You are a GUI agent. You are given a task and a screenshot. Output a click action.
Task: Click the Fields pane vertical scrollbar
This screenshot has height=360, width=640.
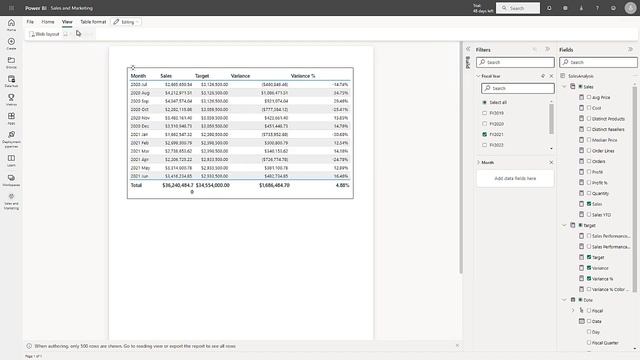[x=635, y=189]
